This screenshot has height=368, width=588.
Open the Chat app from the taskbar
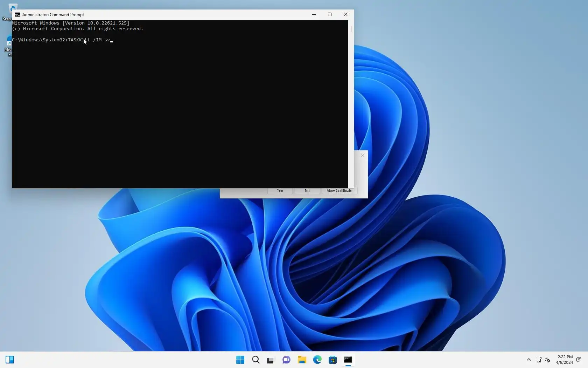point(286,360)
